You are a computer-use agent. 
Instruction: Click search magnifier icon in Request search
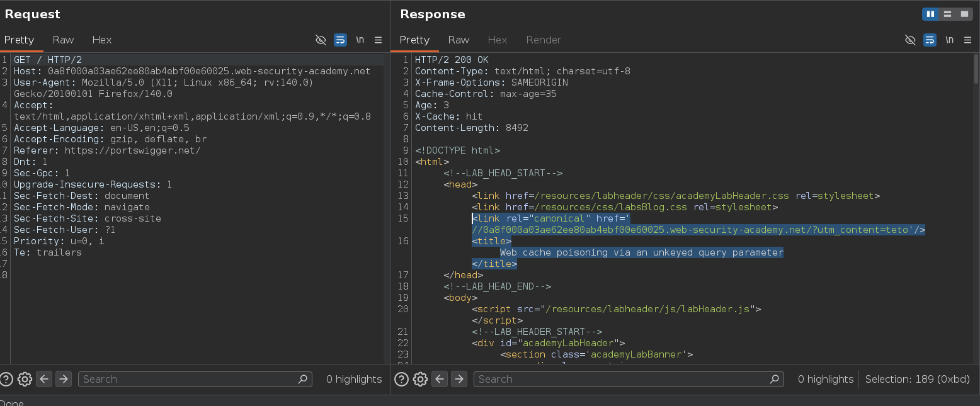[304, 379]
